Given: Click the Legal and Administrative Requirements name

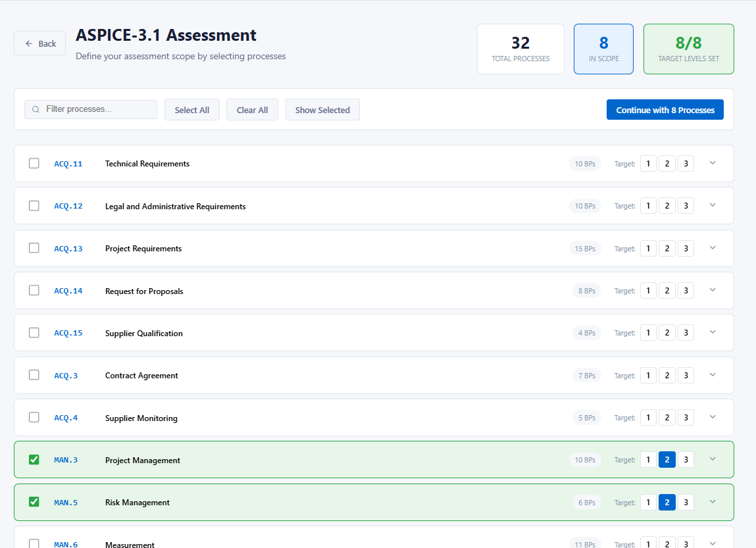Looking at the screenshot, I should point(176,207).
